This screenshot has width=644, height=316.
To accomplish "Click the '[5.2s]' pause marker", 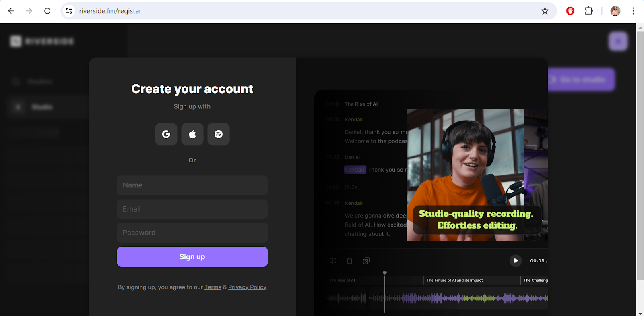I will coord(352,187).
